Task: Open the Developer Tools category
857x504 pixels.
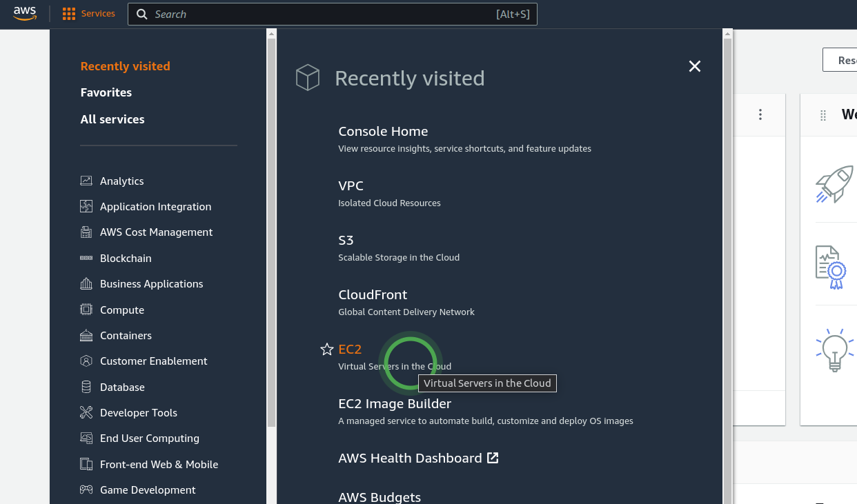Action: (139, 412)
